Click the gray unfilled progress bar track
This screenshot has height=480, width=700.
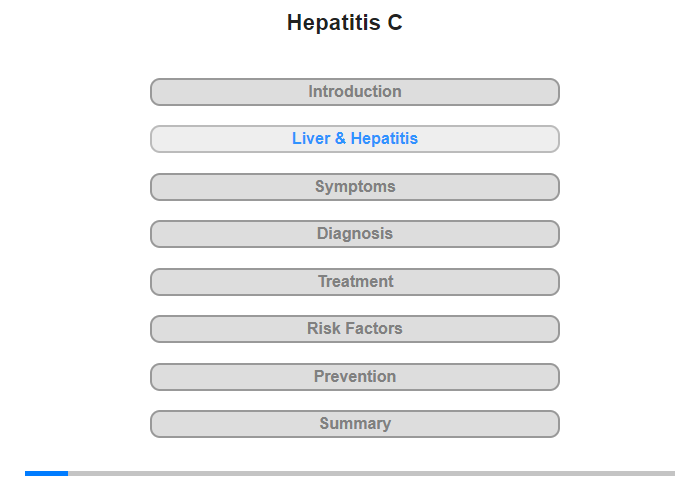(371, 473)
